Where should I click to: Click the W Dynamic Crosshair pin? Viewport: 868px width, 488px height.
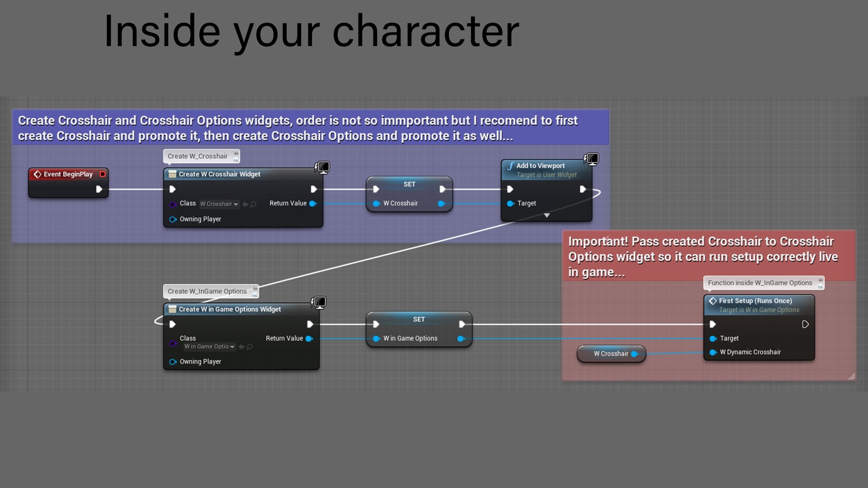(x=713, y=352)
